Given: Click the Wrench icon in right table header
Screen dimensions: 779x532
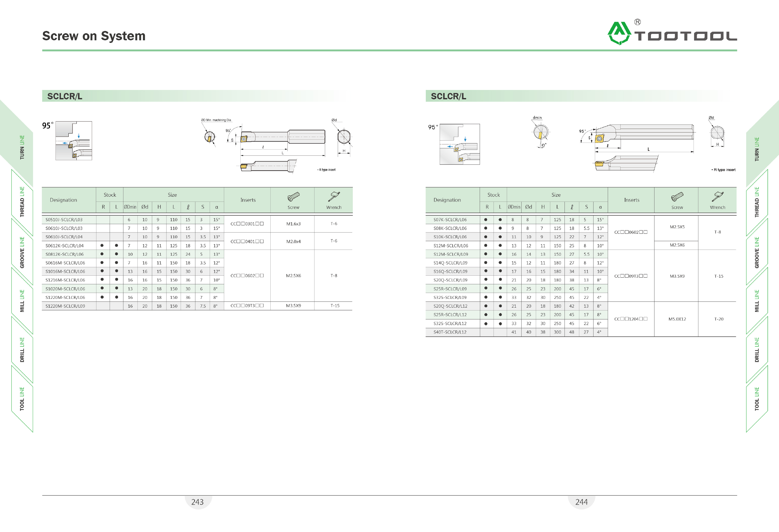Looking at the screenshot, I should point(718,196).
